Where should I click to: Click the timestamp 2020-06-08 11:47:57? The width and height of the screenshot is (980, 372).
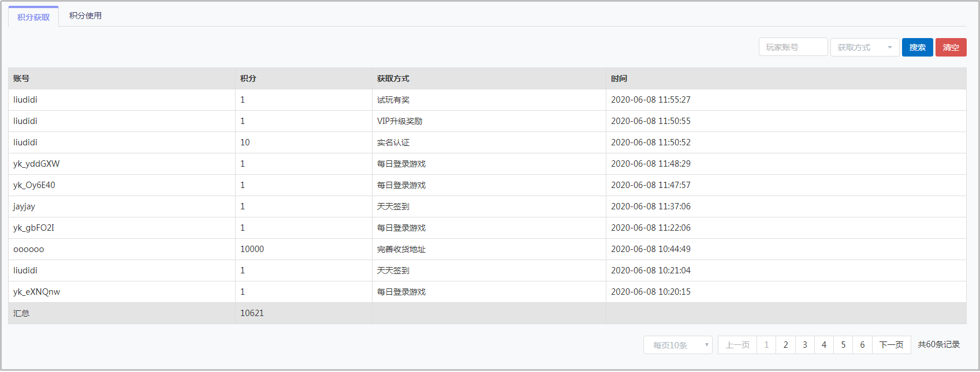tap(651, 185)
